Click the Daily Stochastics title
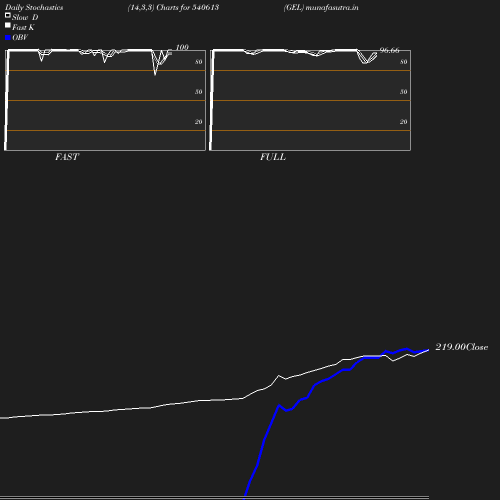The image size is (500, 500). point(34,7)
